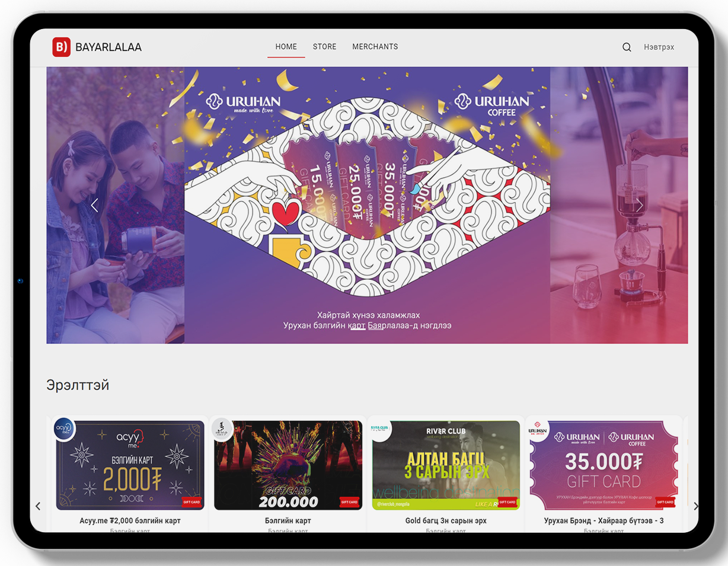This screenshot has height=566, width=728.
Task: Open the Урухан 35.000₮ gift card thumbnail
Action: point(604,466)
